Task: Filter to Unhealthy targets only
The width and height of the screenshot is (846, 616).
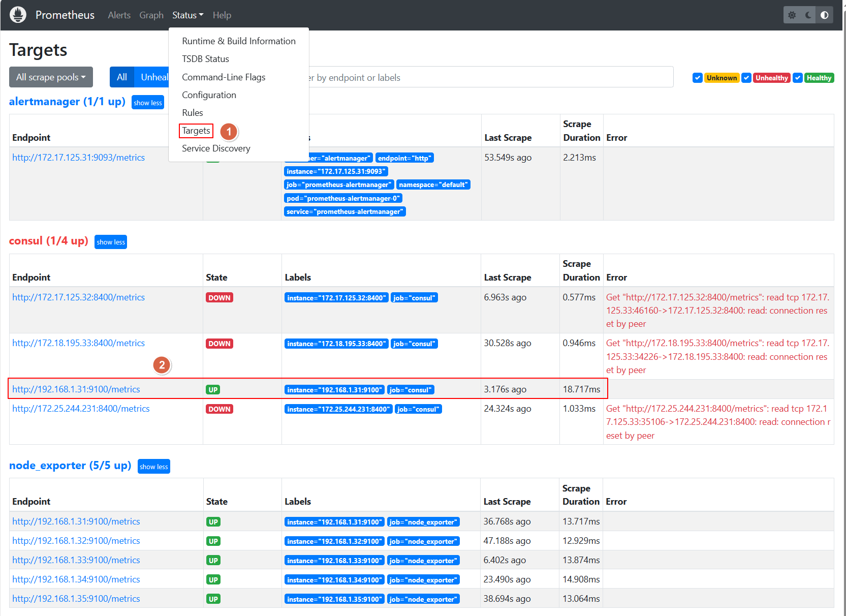Action: click(x=151, y=77)
